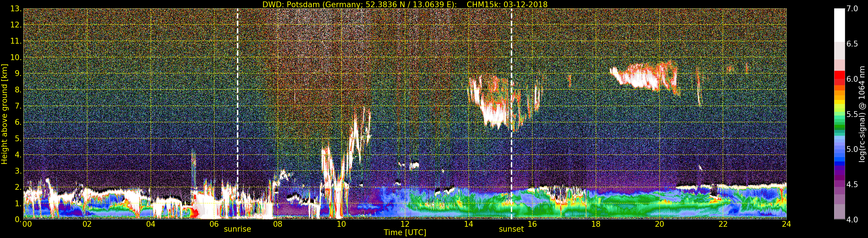Viewport: 868px width, 238px height.
Task: Click the "04" time tick label
Action: [x=151, y=224]
